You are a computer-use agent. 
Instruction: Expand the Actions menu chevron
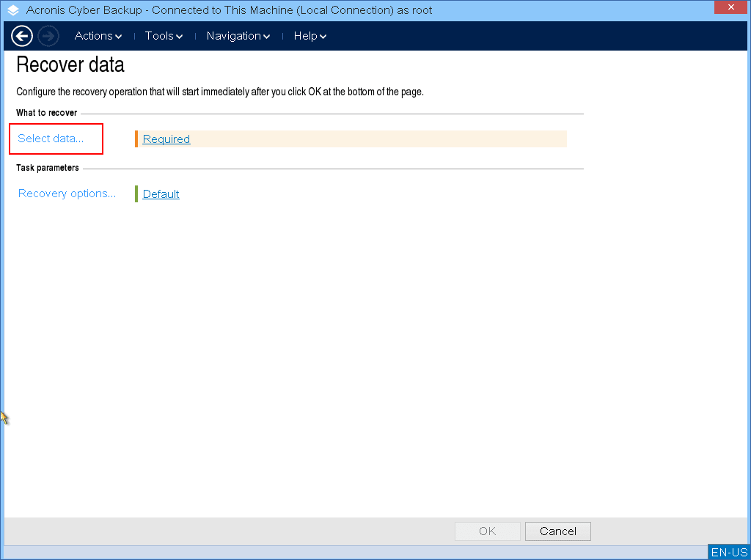119,37
